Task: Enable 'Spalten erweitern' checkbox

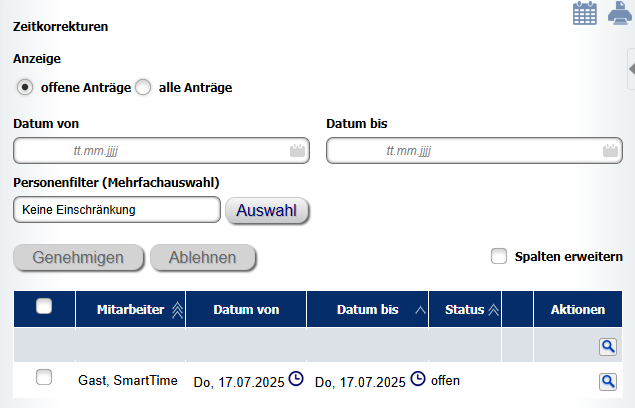Action: click(x=499, y=256)
